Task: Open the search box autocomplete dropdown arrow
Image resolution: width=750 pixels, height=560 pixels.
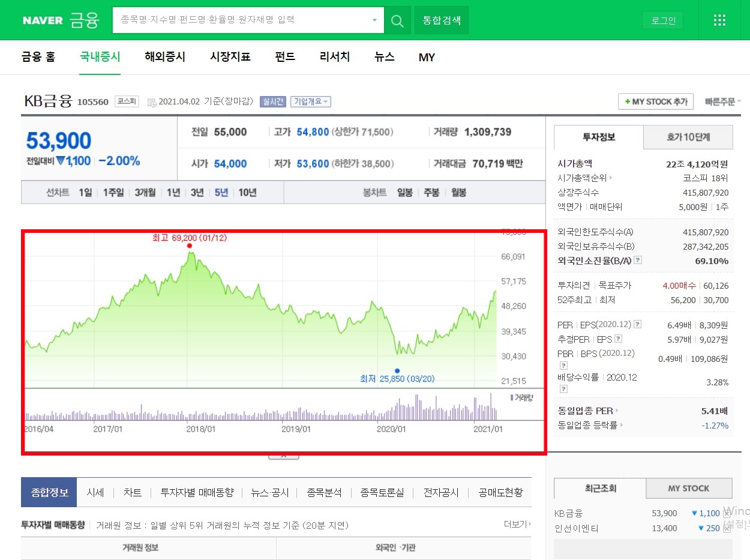Action: click(374, 20)
